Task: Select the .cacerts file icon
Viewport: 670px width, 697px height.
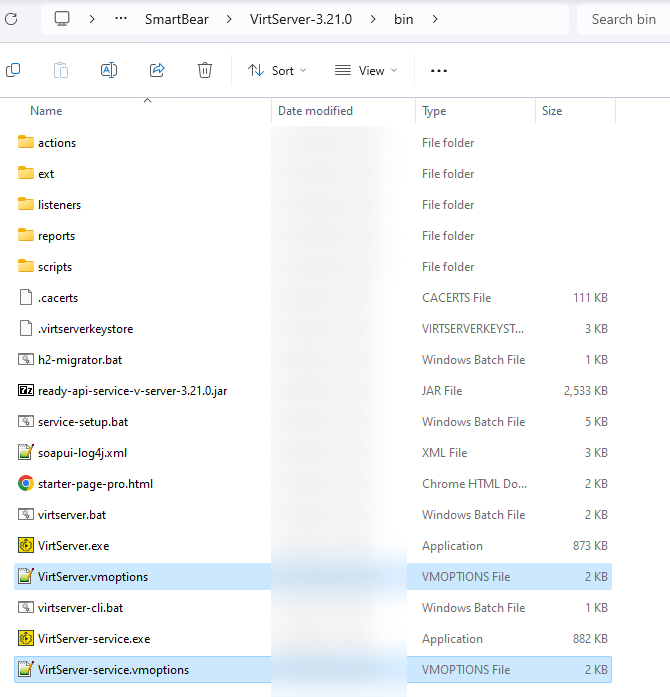Action: tap(26, 297)
